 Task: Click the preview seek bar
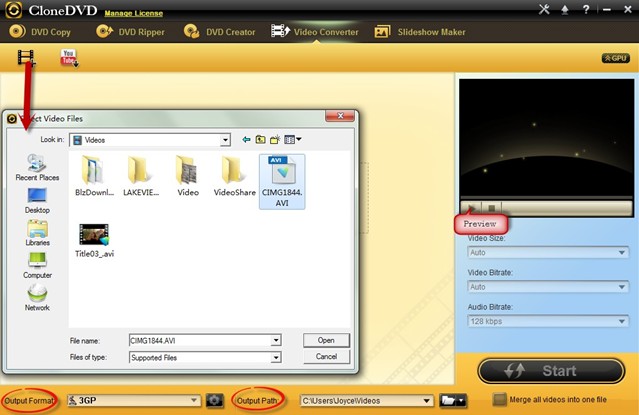pos(546,198)
